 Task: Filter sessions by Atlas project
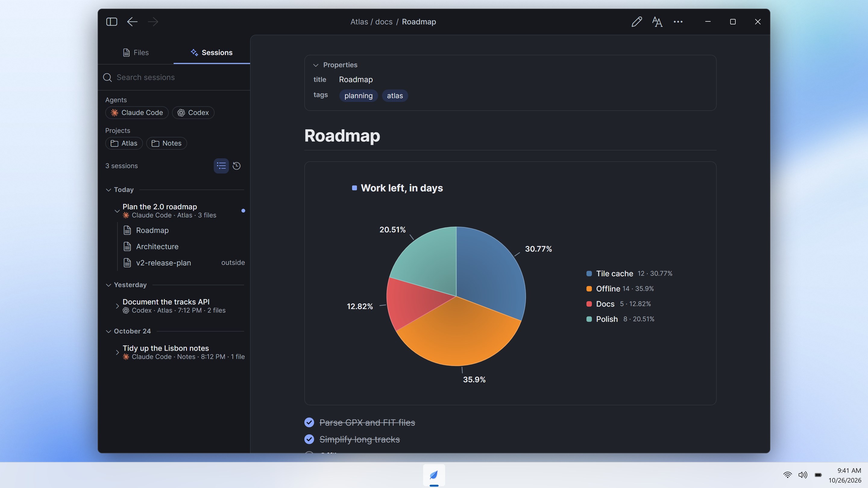[124, 143]
